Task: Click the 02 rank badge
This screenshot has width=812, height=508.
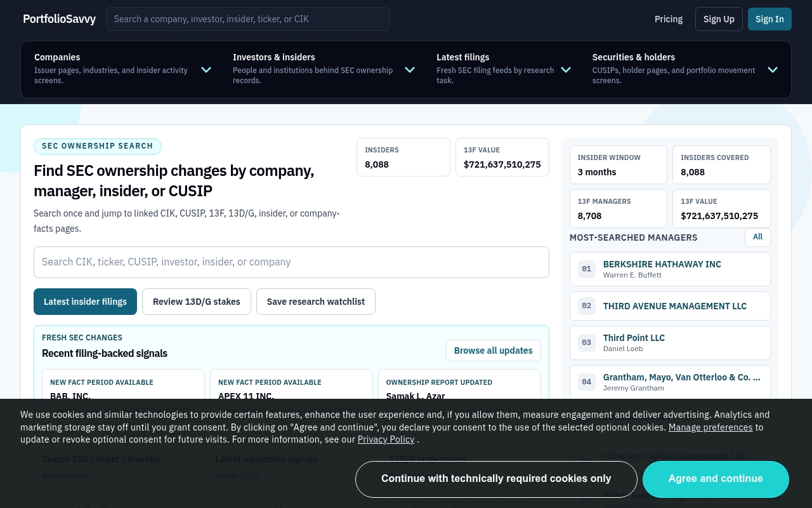Action: tap(587, 306)
